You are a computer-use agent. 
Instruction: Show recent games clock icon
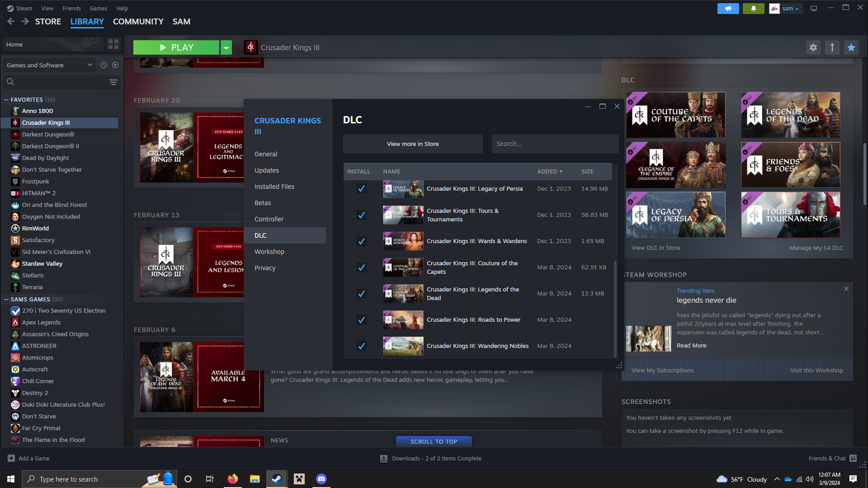tap(104, 65)
